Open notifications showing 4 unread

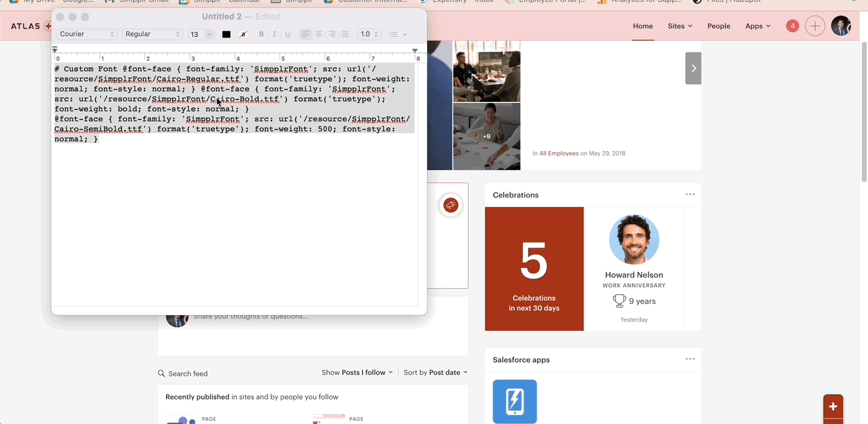point(792,26)
